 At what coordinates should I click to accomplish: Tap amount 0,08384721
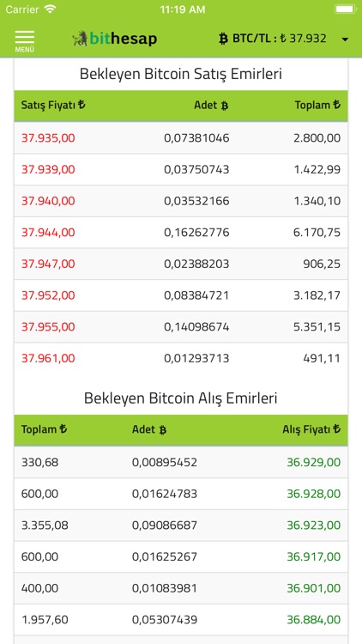point(196,295)
